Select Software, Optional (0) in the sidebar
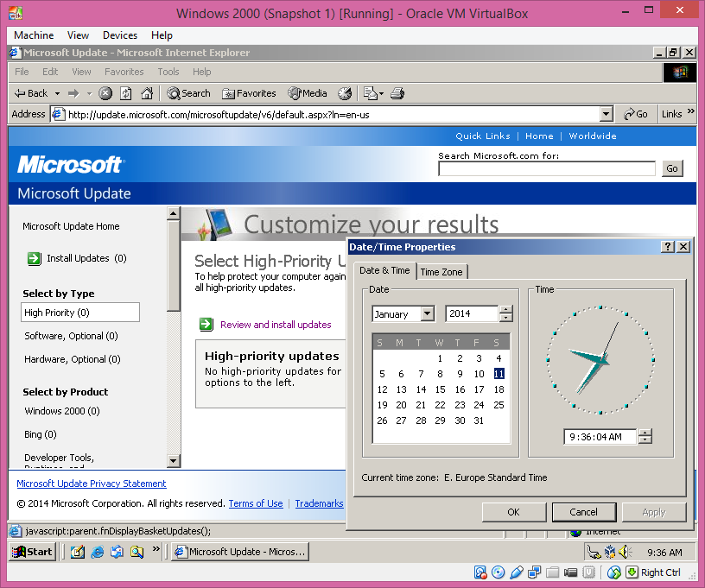 [x=71, y=336]
